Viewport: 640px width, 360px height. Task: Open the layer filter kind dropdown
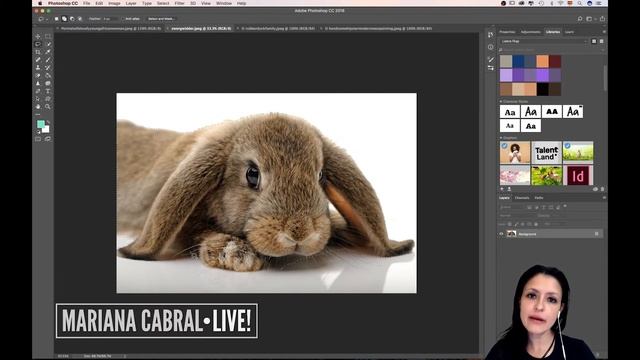click(513, 207)
